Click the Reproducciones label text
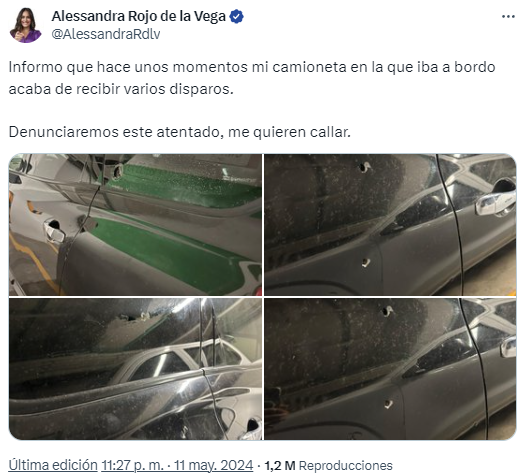 click(346, 465)
